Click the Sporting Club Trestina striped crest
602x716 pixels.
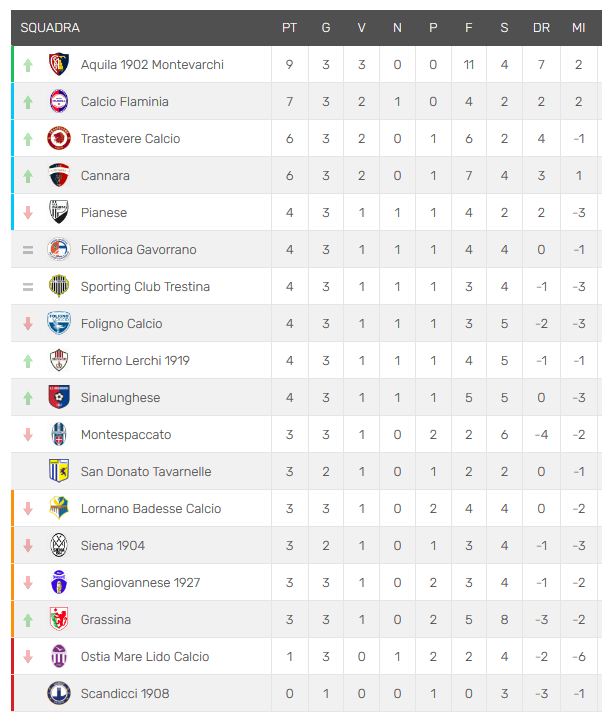(x=59, y=286)
